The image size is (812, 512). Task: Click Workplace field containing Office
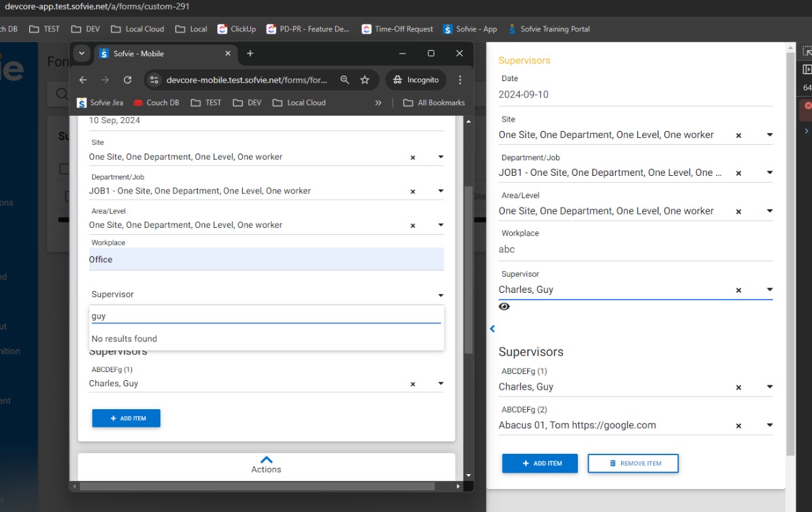[267, 259]
